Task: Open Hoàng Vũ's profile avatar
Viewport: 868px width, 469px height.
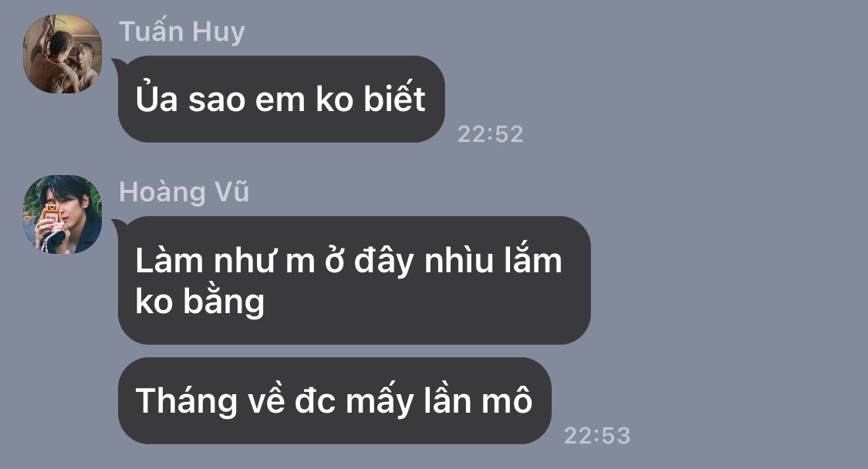Action: (x=62, y=214)
